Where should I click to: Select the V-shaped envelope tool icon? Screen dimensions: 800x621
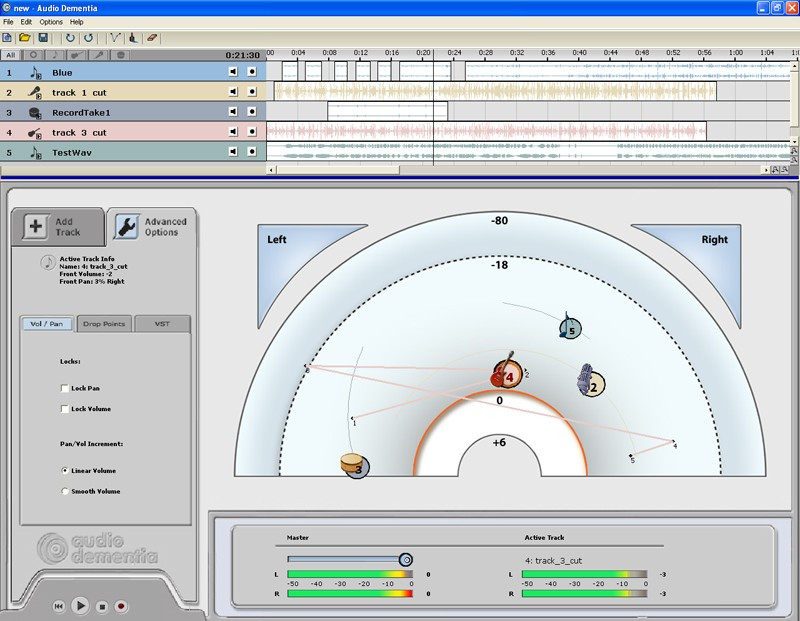115,38
